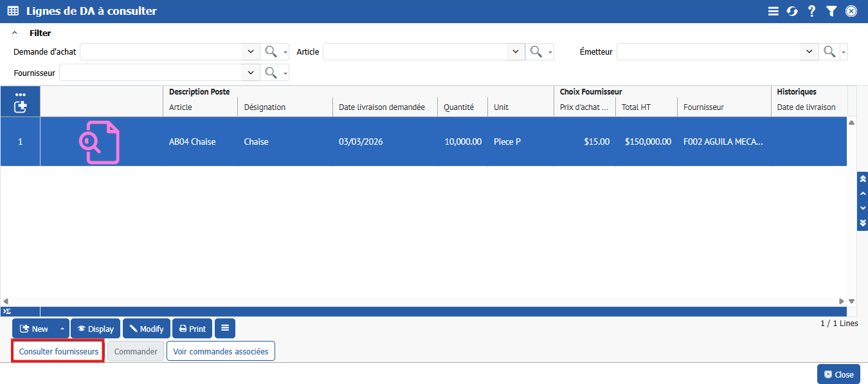Open help question mark icon
The width and height of the screenshot is (868, 384).
coord(811,11)
